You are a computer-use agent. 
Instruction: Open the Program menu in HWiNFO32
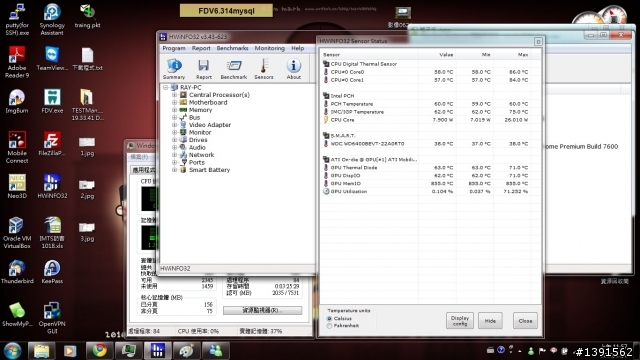174,48
